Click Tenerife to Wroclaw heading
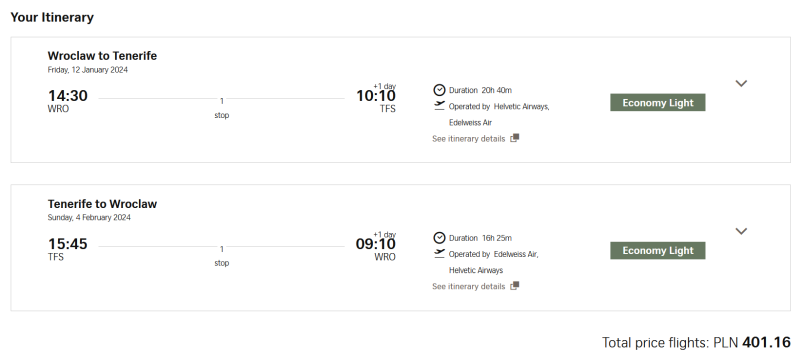 pos(102,204)
